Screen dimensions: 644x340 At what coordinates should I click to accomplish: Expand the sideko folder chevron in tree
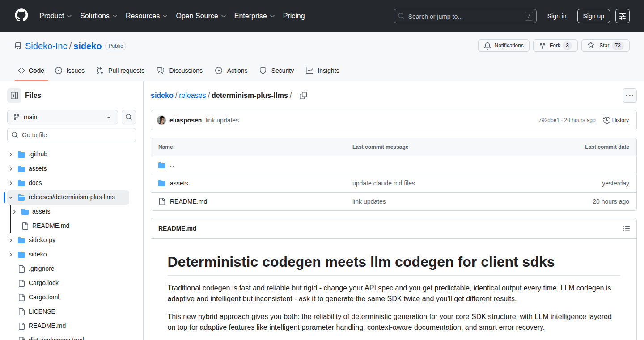[x=11, y=254]
